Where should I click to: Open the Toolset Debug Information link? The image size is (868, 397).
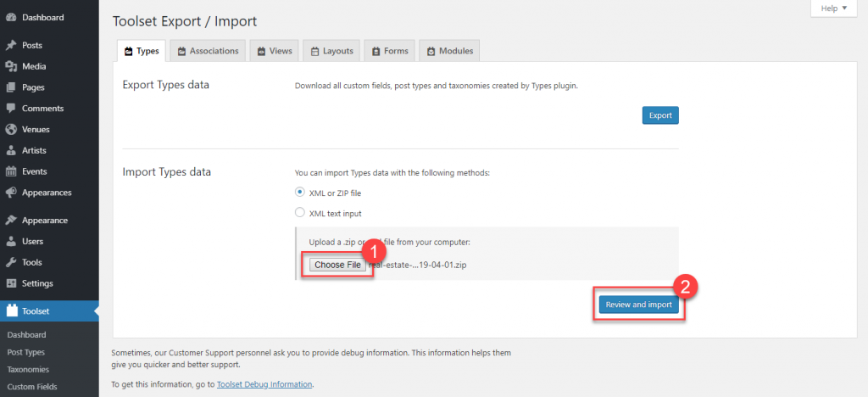tap(264, 384)
